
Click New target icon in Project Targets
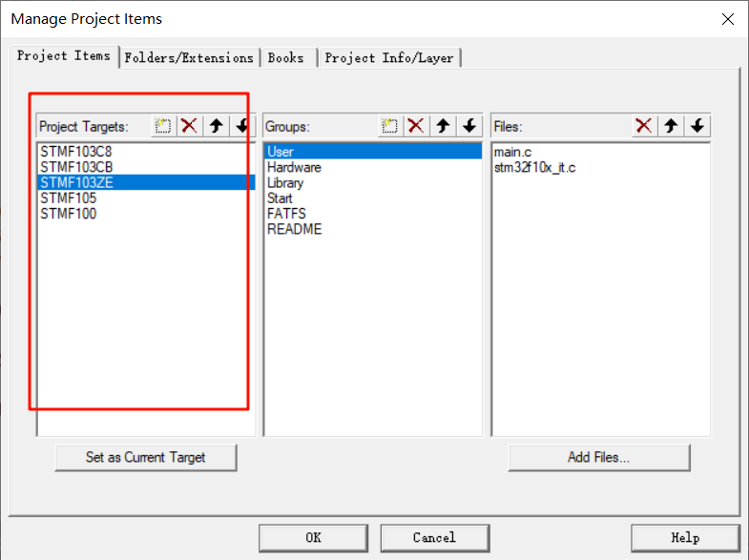coord(163,127)
